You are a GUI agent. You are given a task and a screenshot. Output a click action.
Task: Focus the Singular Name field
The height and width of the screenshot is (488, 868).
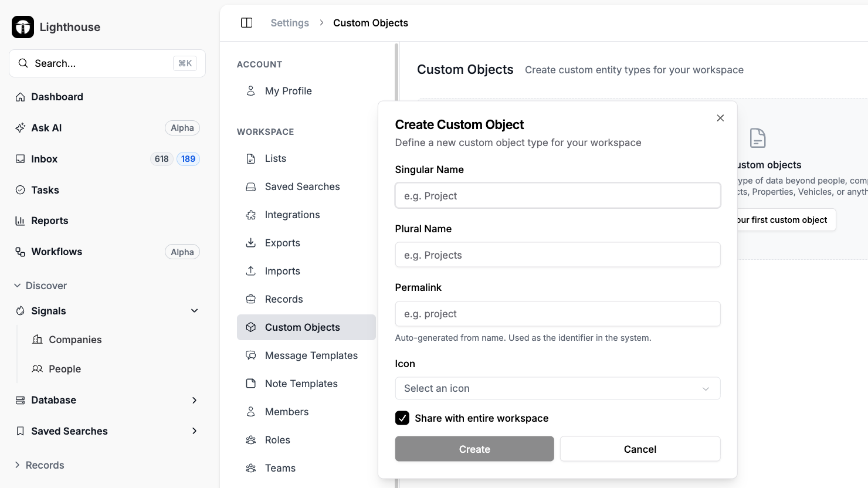[558, 195]
